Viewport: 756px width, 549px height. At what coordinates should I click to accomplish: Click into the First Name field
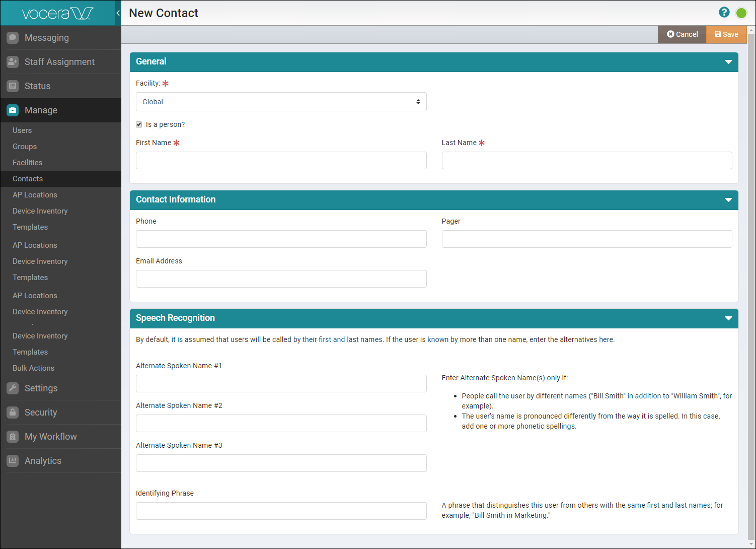(281, 161)
